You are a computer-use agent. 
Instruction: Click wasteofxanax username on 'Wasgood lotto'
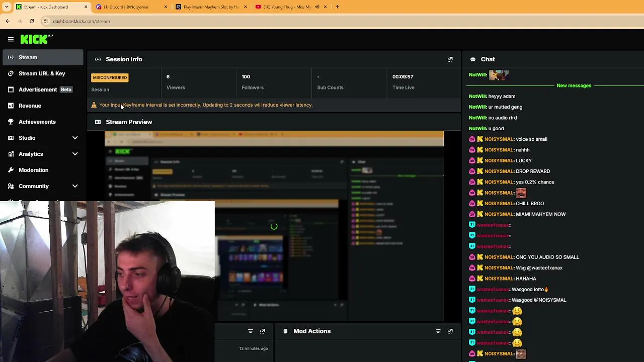[493, 289]
